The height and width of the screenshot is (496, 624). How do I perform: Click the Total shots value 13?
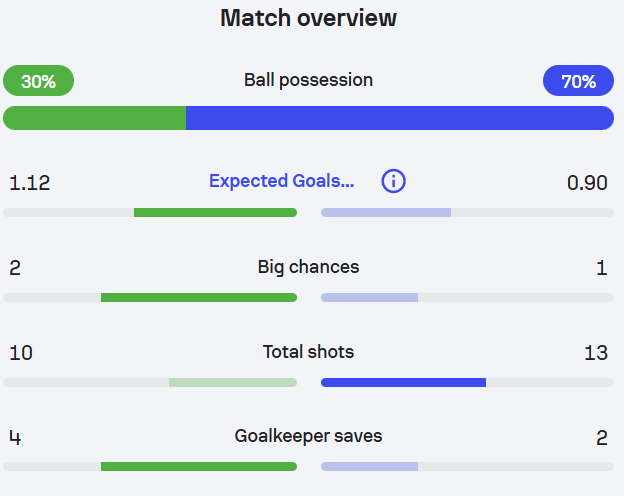(596, 352)
